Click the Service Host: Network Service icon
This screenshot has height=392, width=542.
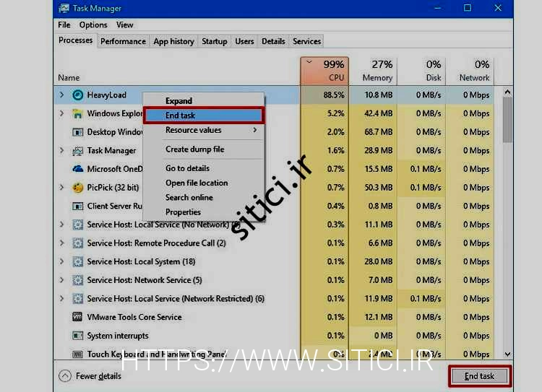click(x=78, y=280)
